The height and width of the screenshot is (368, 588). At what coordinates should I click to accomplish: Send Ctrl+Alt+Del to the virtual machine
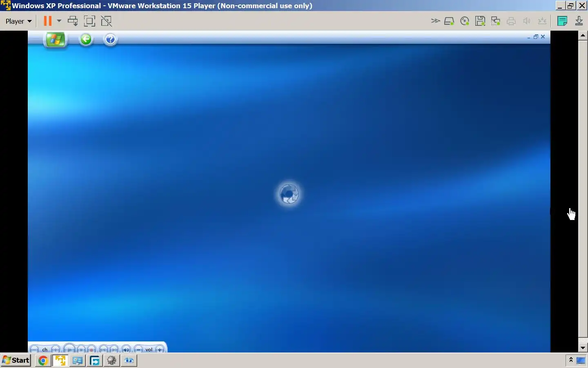click(73, 21)
